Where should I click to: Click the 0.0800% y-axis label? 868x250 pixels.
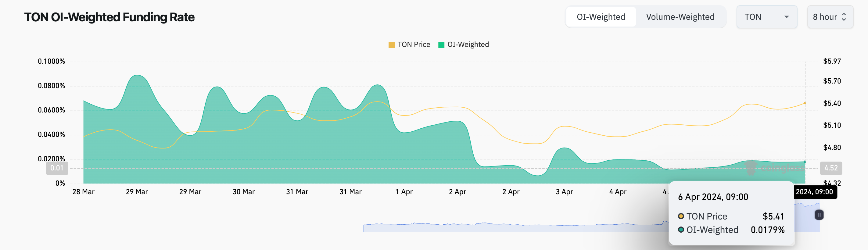[51, 86]
